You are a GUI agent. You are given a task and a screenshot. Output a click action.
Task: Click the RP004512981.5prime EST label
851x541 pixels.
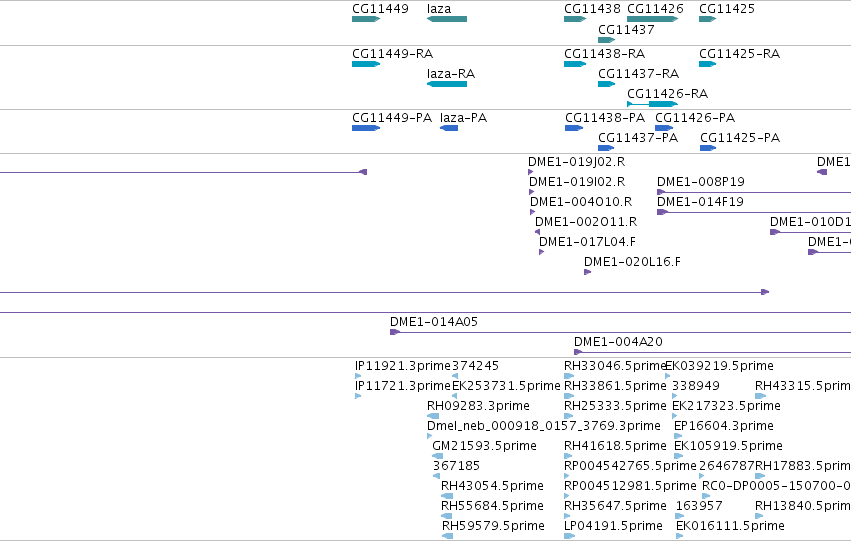[x=630, y=486]
